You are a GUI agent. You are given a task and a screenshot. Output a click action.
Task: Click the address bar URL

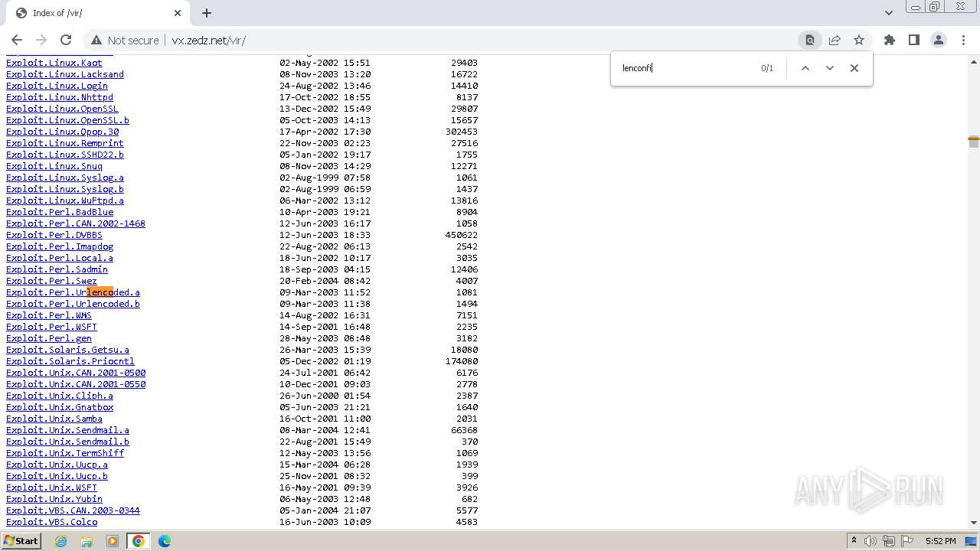(x=208, y=40)
